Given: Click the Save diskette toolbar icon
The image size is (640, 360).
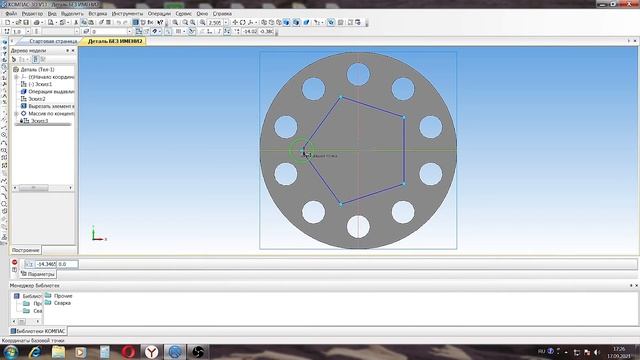Looking at the screenshot, I should pos(26,22).
